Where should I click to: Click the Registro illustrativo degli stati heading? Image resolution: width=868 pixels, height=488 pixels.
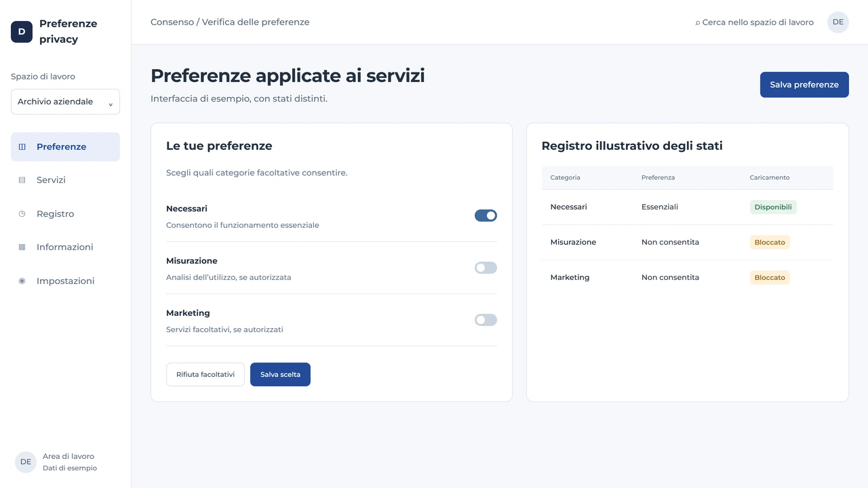click(632, 146)
